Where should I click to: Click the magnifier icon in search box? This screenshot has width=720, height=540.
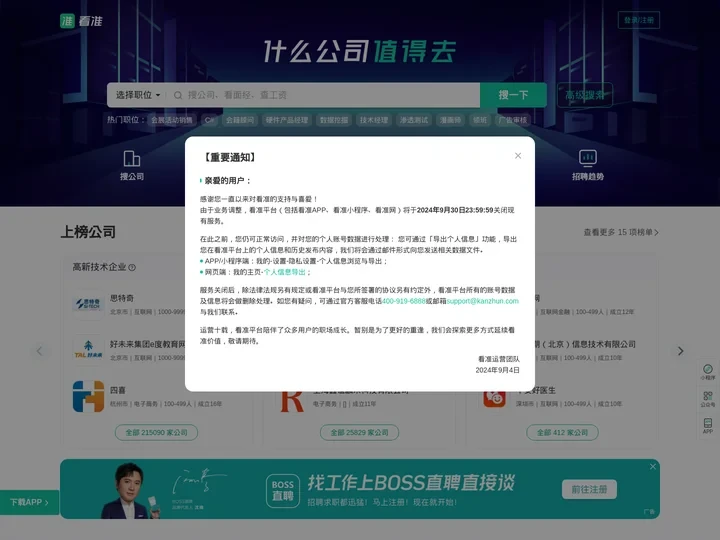coord(178,95)
